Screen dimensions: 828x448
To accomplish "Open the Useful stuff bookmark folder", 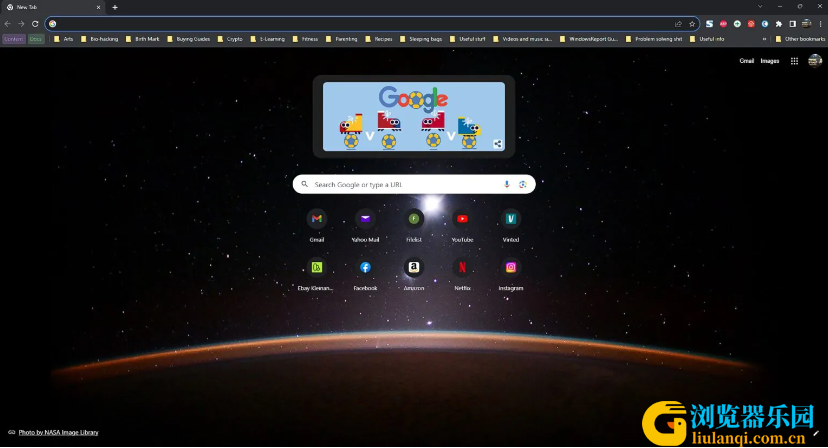I will pyautogui.click(x=467, y=39).
